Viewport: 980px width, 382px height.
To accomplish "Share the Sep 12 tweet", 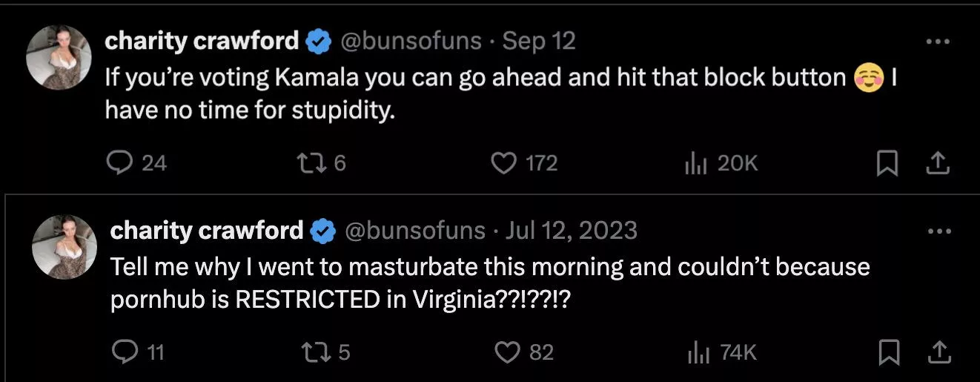I will [x=938, y=163].
